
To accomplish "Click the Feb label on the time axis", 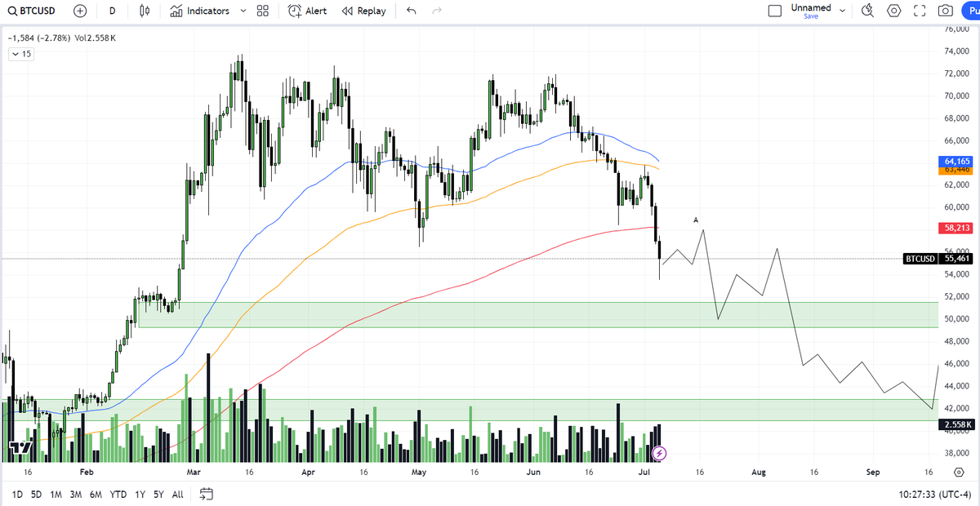I will (87, 473).
